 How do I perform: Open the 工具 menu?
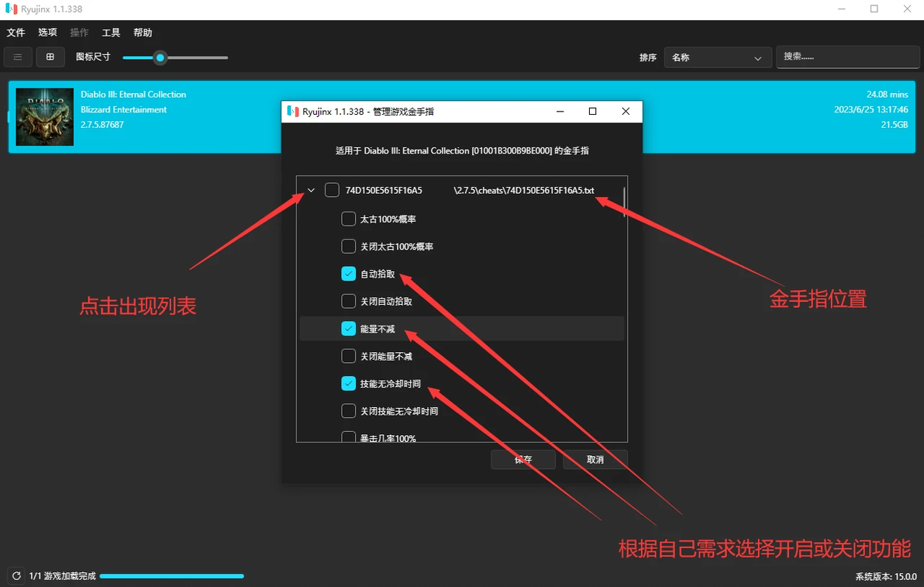111,33
